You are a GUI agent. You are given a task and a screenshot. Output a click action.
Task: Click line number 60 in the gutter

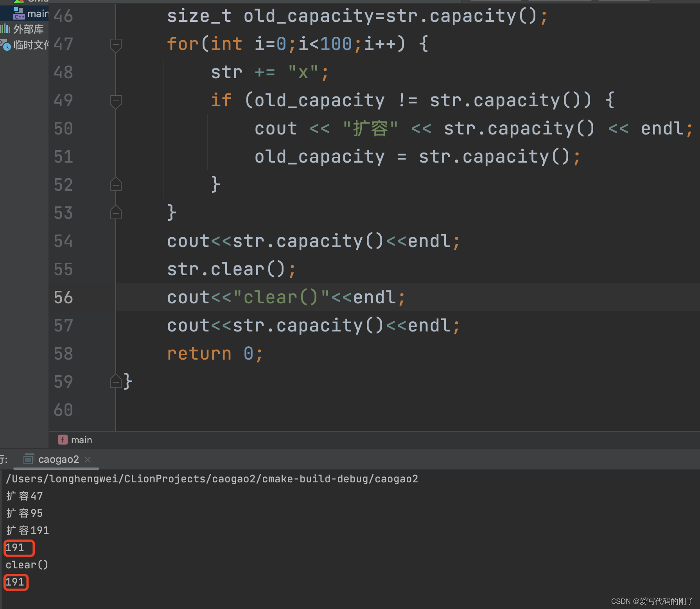coord(63,410)
